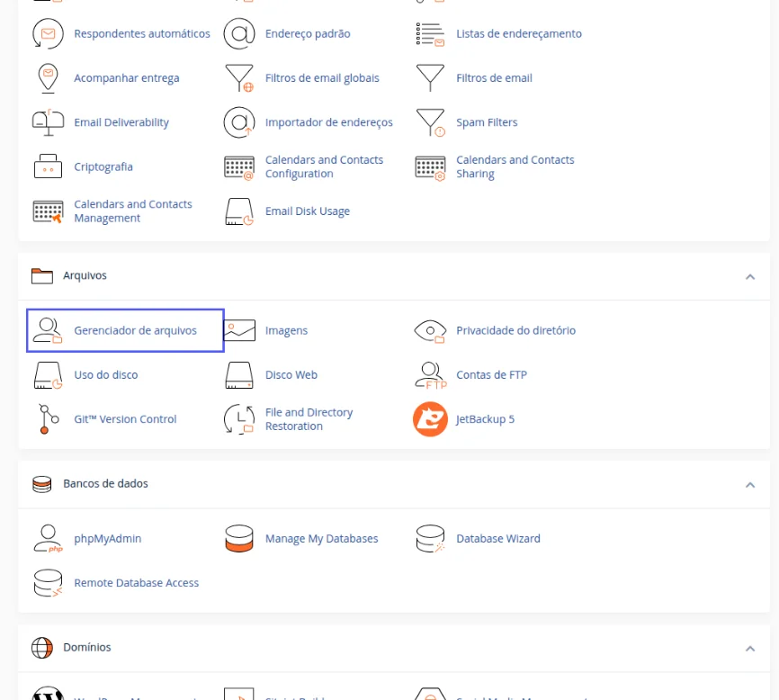779x700 pixels.
Task: Click the Calendars and Contacts Configuration icon
Action: (239, 167)
